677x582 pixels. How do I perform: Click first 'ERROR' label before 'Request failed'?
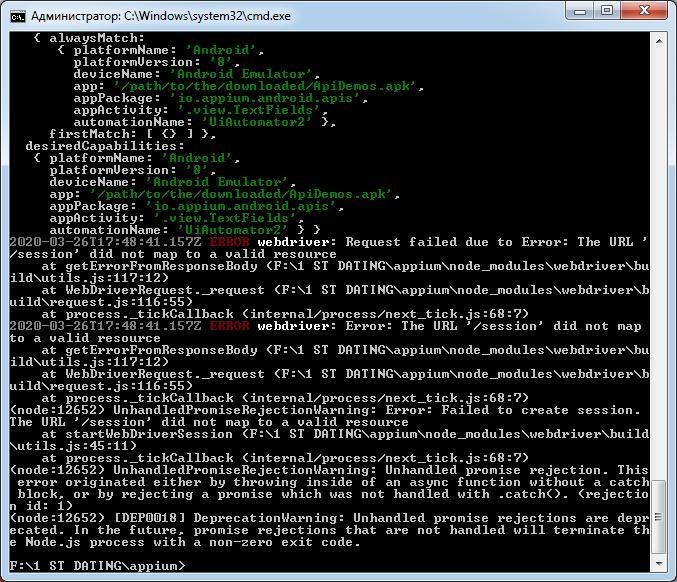(229, 242)
